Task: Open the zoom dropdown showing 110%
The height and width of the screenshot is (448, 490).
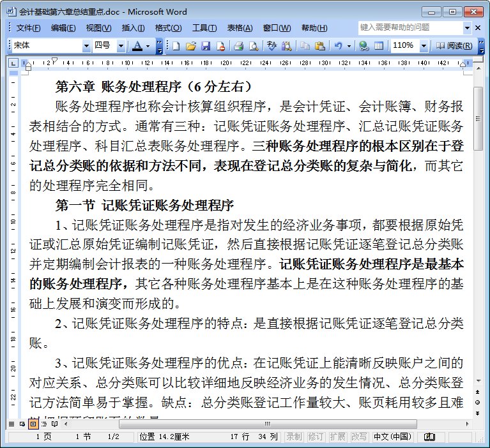Action: 424,46
